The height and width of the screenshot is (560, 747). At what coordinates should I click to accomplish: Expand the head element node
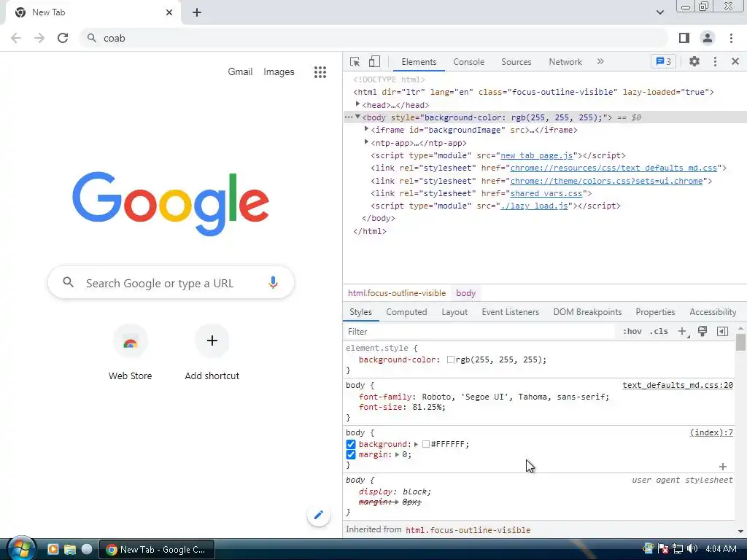(357, 104)
